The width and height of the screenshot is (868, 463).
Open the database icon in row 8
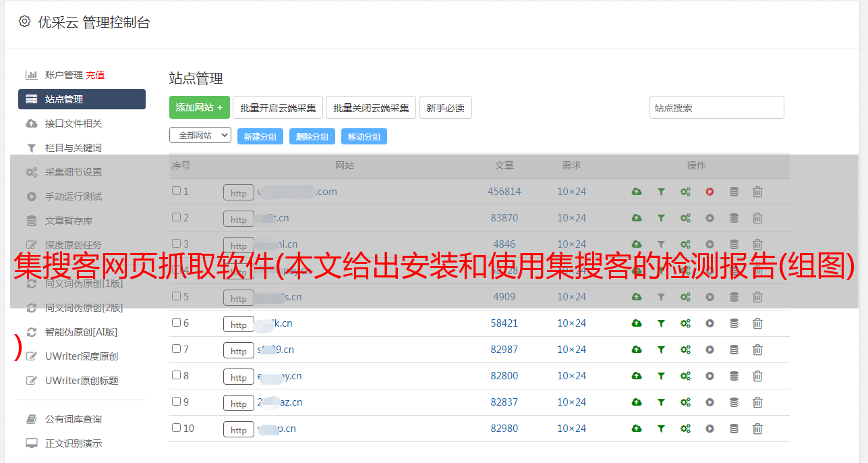[x=734, y=376]
